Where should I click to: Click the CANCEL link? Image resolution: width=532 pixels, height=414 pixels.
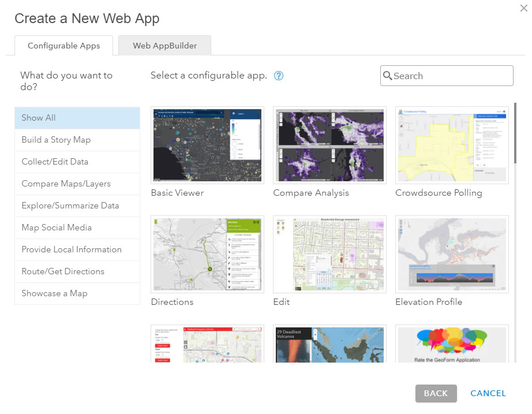[x=488, y=393]
